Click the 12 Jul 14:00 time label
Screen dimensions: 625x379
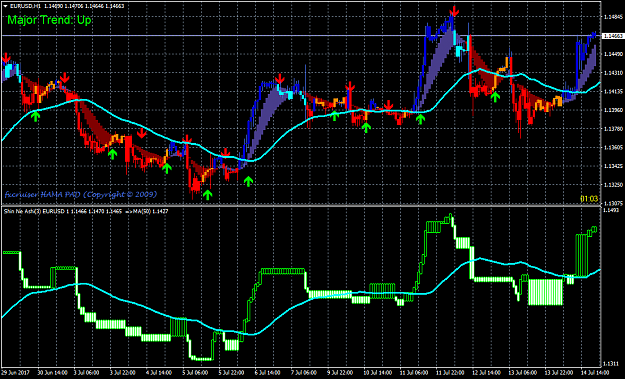click(x=486, y=373)
